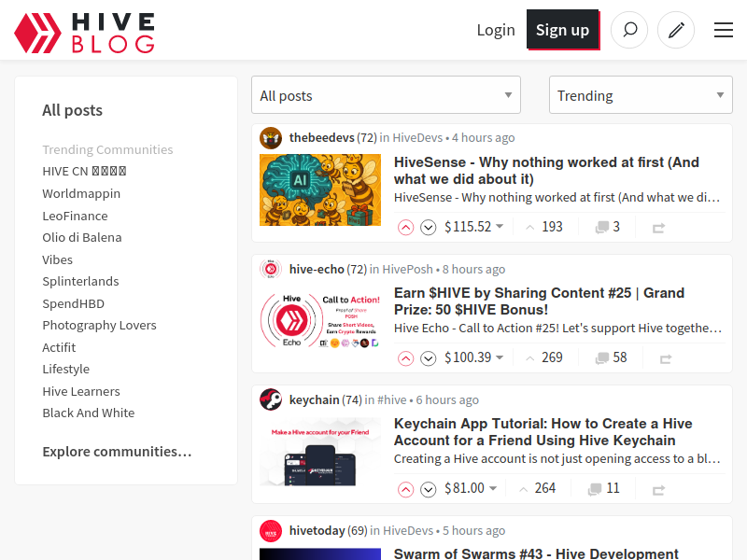747x560 pixels.
Task: Open the Actifit community
Action: click(x=59, y=347)
